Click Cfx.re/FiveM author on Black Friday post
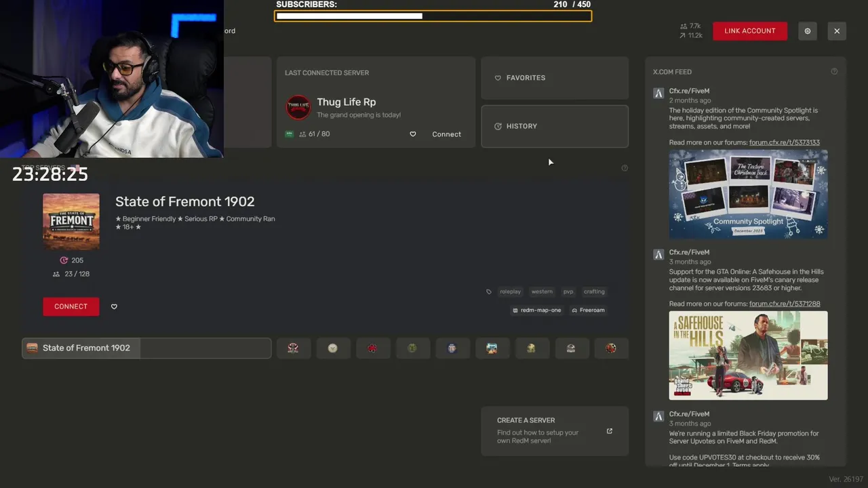This screenshot has height=488, width=868. [x=689, y=414]
